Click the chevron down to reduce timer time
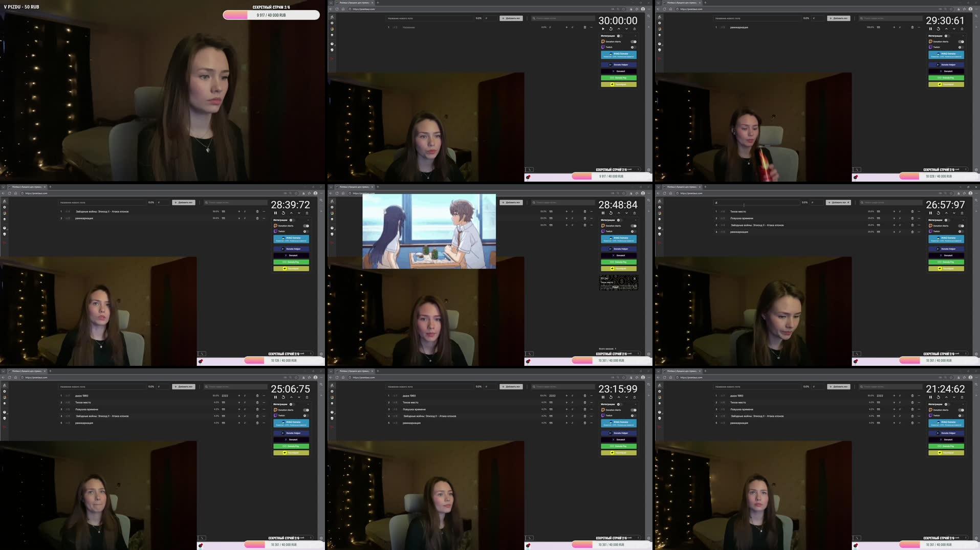The height and width of the screenshot is (550, 980). [x=626, y=29]
